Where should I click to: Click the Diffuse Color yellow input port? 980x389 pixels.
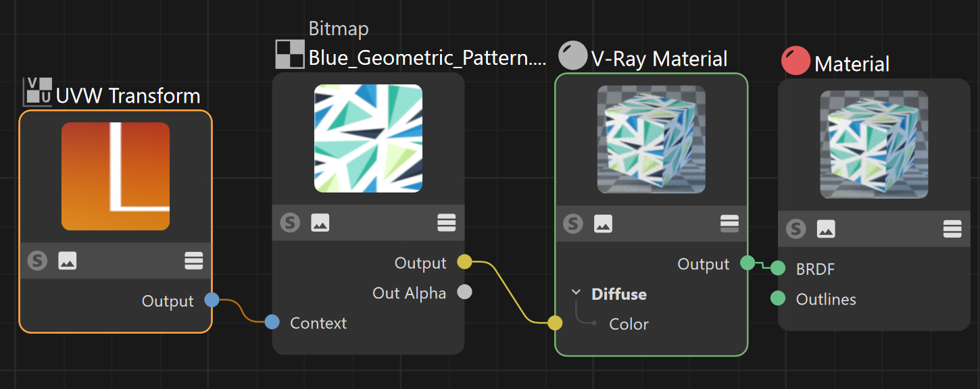pos(555,323)
